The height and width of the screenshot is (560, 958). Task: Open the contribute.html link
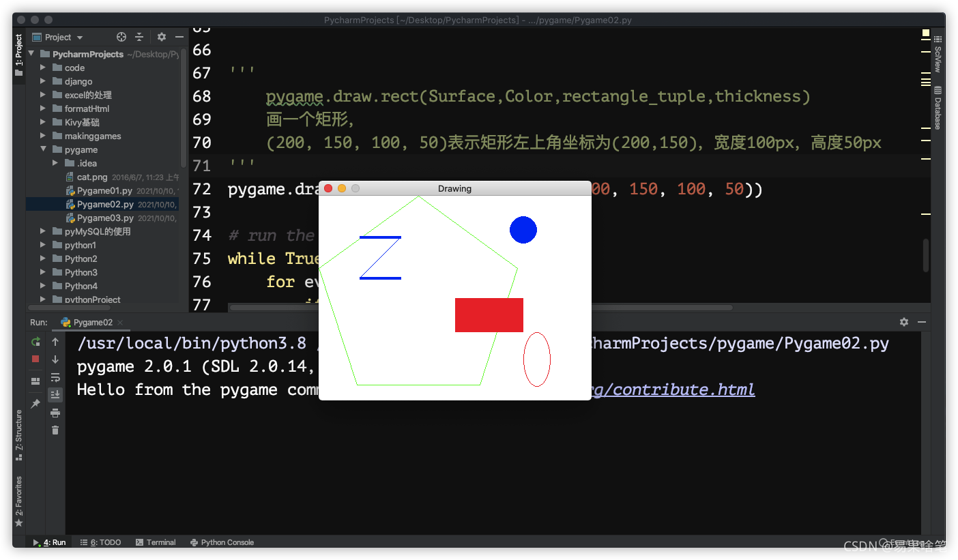coord(673,389)
